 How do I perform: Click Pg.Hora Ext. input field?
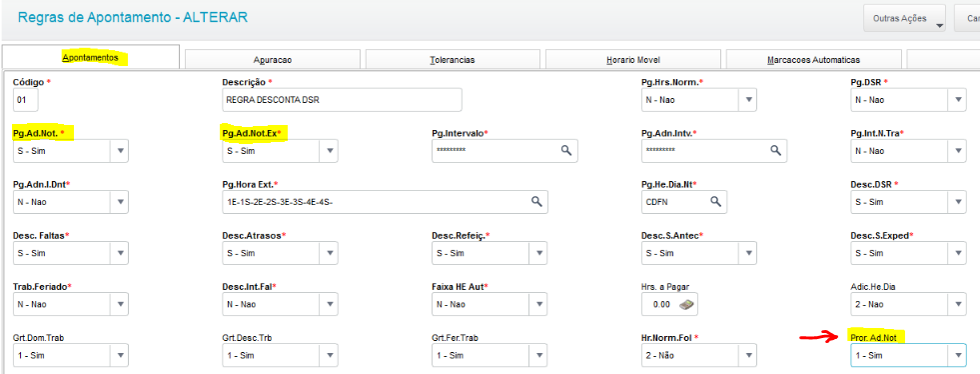[385, 202]
